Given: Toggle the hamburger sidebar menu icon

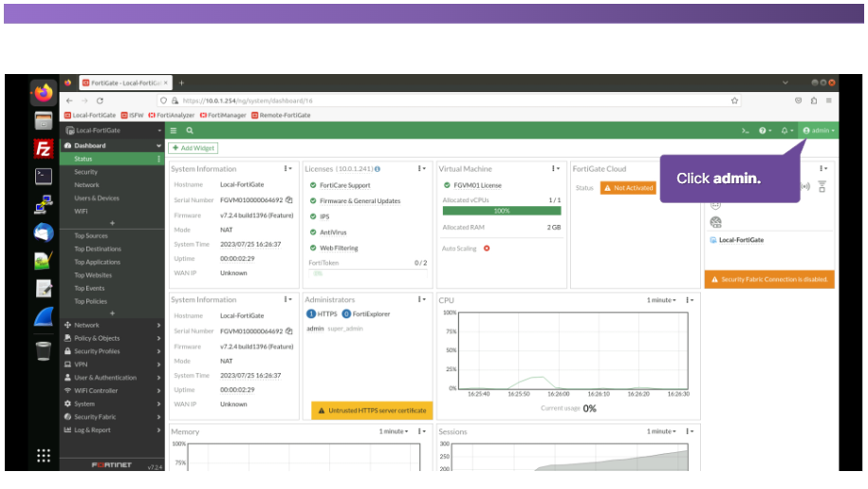Looking at the screenshot, I should pyautogui.click(x=174, y=131).
